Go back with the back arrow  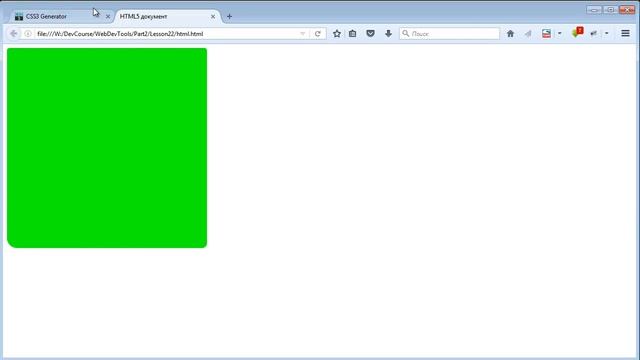tap(13, 33)
